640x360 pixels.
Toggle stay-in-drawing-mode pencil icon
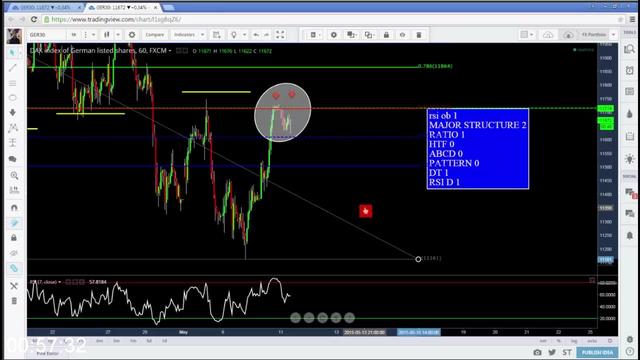(14, 223)
